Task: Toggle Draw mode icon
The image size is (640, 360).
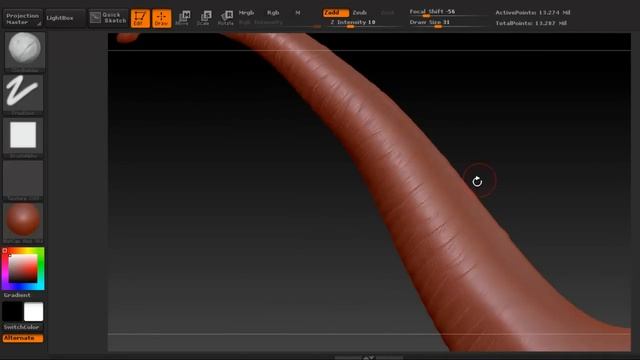Action: 162,18
